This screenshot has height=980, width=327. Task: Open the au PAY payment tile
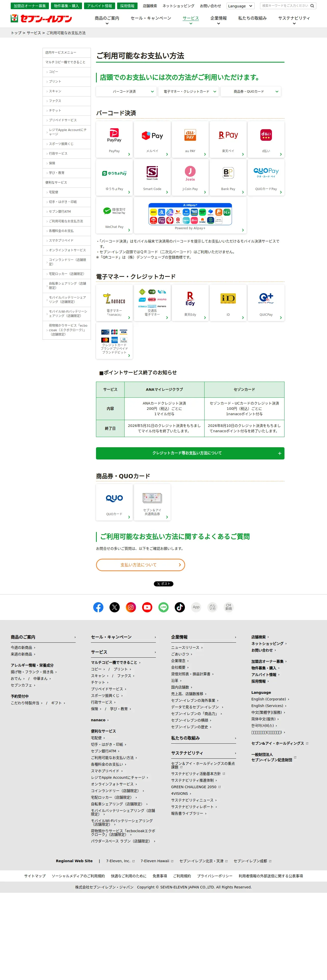[x=190, y=139]
